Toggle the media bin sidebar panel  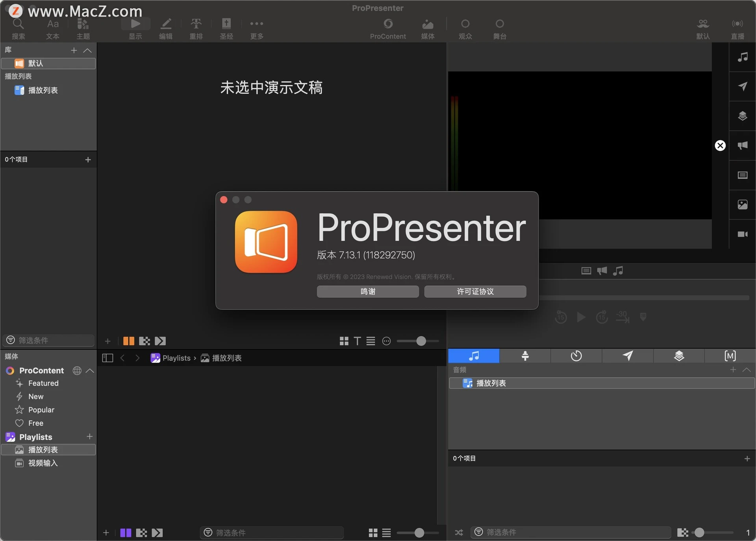click(x=107, y=358)
